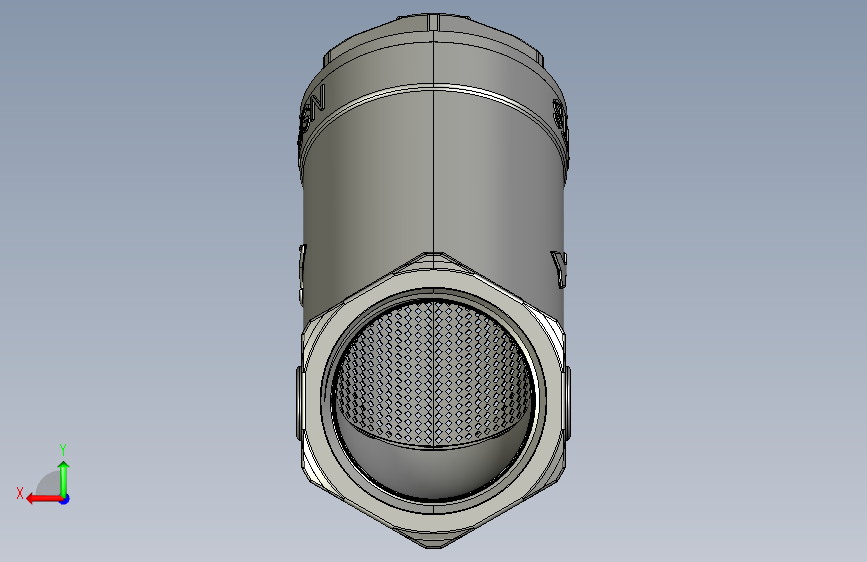867x562 pixels.
Task: Click the embossed Y marking on the body
Action: 559,270
